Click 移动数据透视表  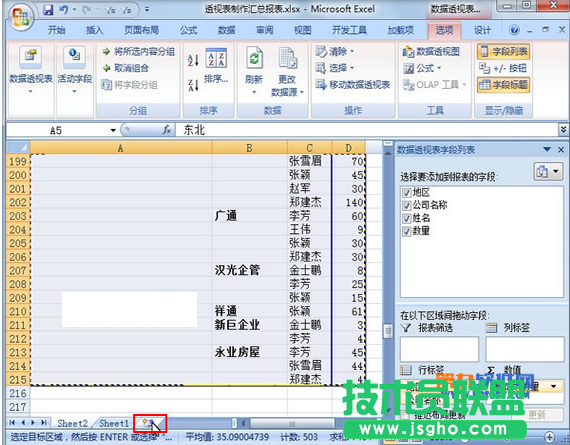point(353,85)
